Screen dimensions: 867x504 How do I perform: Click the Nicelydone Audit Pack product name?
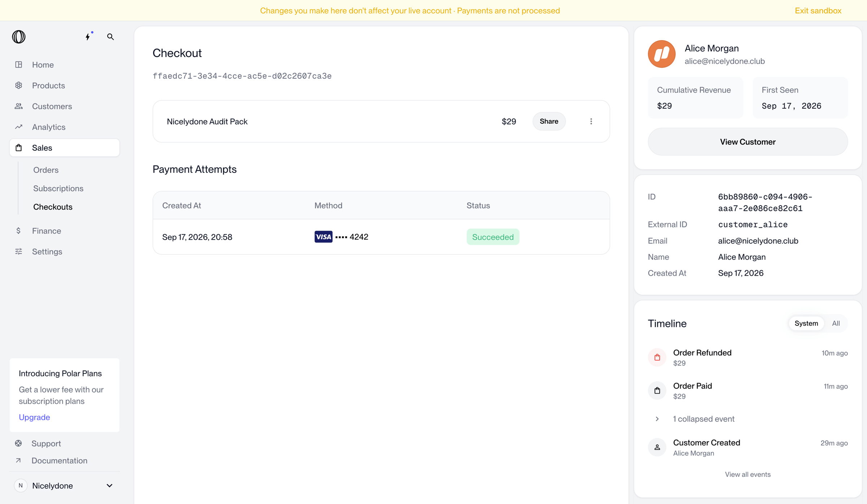207,121
